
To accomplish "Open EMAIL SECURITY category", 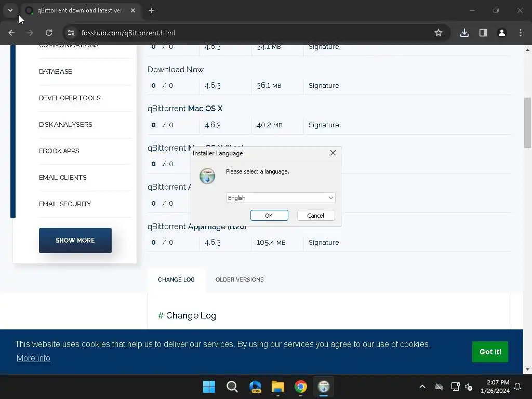I will pyautogui.click(x=65, y=204).
